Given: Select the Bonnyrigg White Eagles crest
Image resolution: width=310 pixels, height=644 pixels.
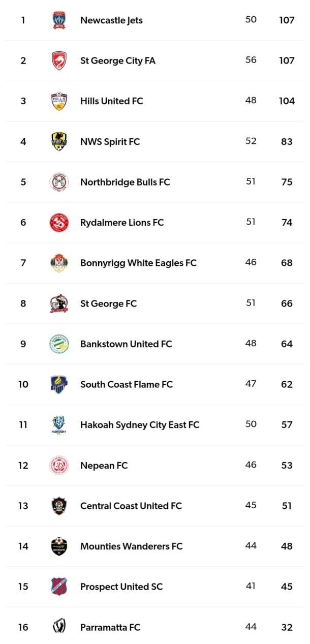Looking at the screenshot, I should [59, 263].
